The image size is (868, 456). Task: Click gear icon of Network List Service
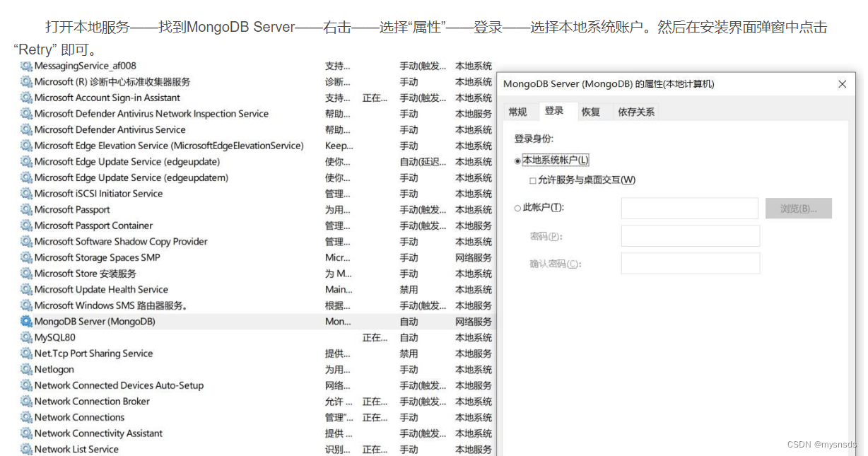click(x=27, y=449)
